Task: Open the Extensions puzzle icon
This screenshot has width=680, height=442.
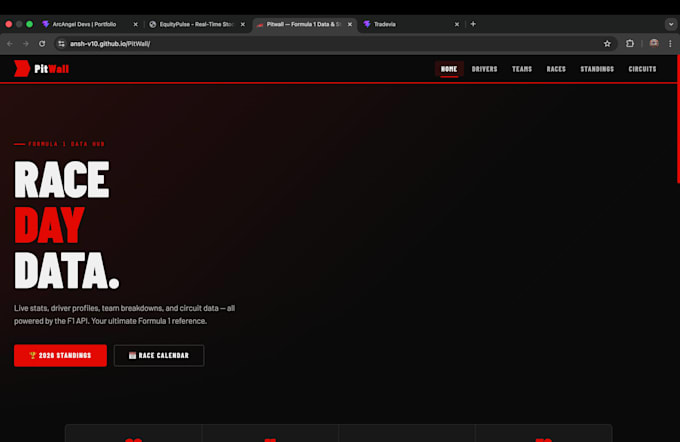Action: point(630,43)
